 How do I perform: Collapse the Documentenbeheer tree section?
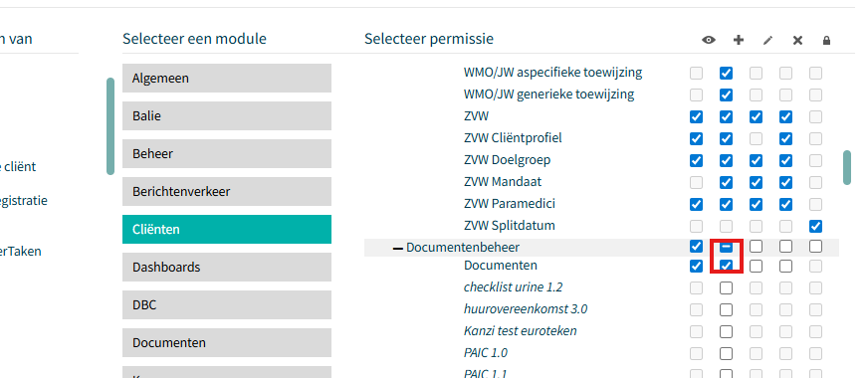(x=397, y=248)
